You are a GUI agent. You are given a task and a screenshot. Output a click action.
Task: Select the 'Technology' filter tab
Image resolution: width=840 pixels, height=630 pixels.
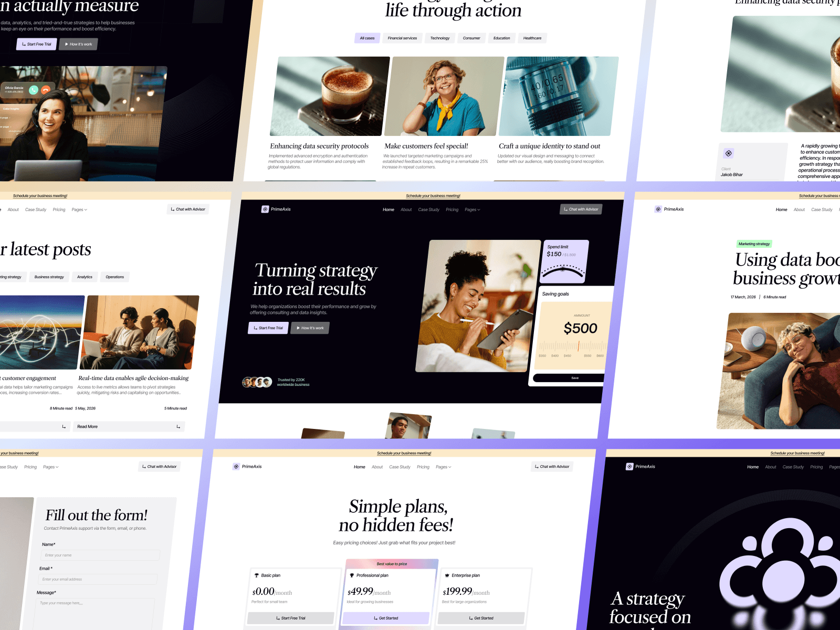pos(440,38)
